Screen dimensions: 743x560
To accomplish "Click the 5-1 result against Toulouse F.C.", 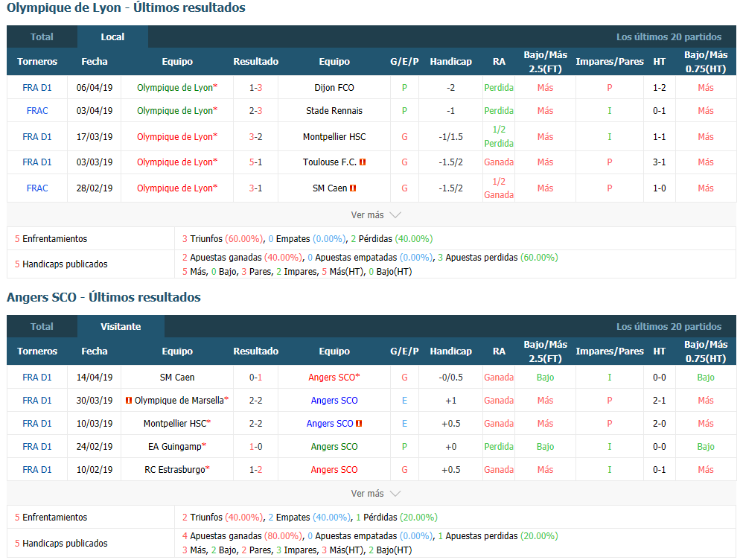I will [256, 162].
